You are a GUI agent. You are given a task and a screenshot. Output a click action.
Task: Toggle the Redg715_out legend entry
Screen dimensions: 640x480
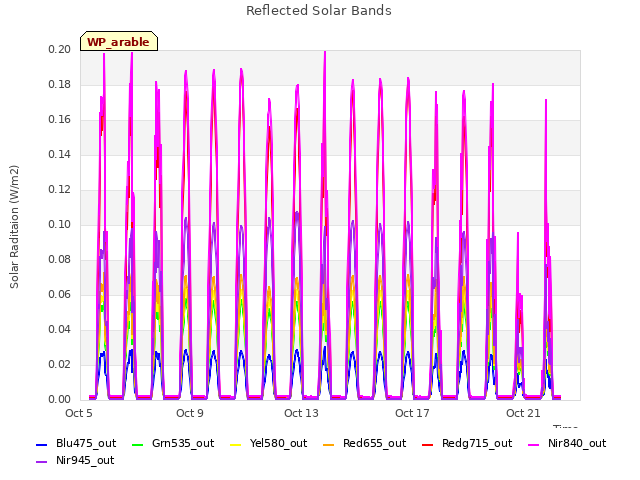pos(467,444)
